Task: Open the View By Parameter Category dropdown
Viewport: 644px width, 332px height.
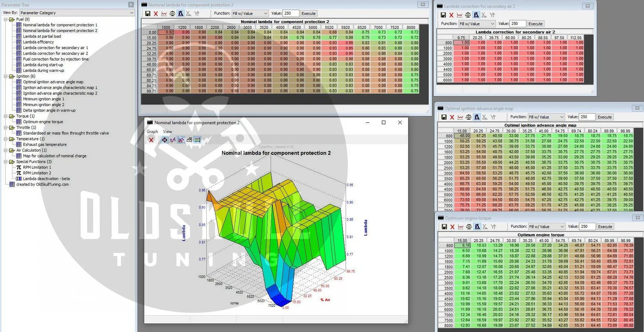Action: tap(77, 13)
